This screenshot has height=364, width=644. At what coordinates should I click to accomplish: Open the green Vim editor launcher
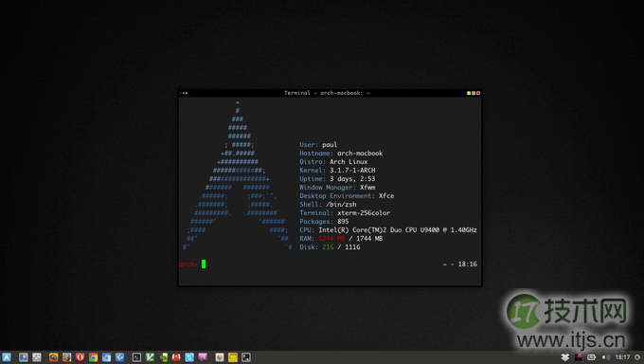pyautogui.click(x=150, y=357)
